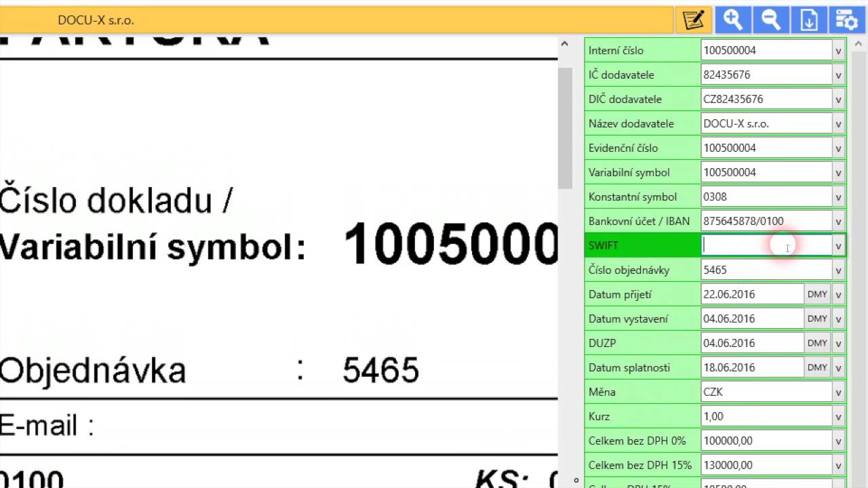Open Celkem bez DPH 0% dropdown arrow
This screenshot has width=868, height=488.
point(838,441)
